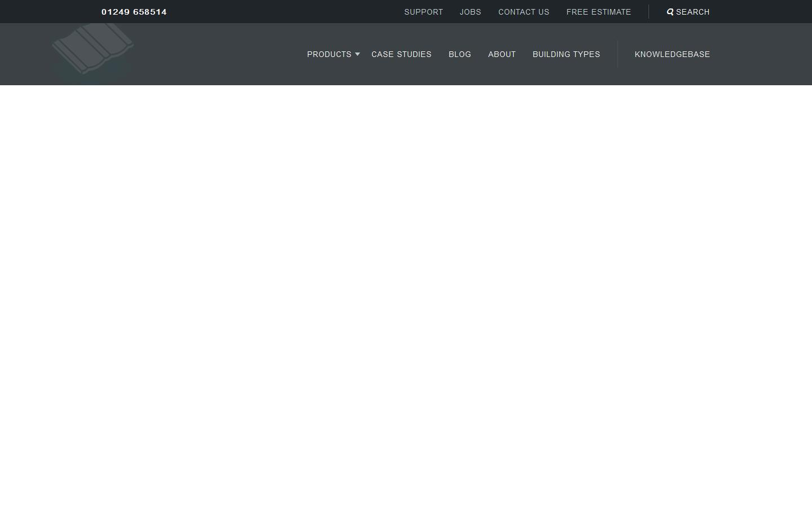Click the SEARCH text label
Viewport: 812px width, 508px height.
692,12
